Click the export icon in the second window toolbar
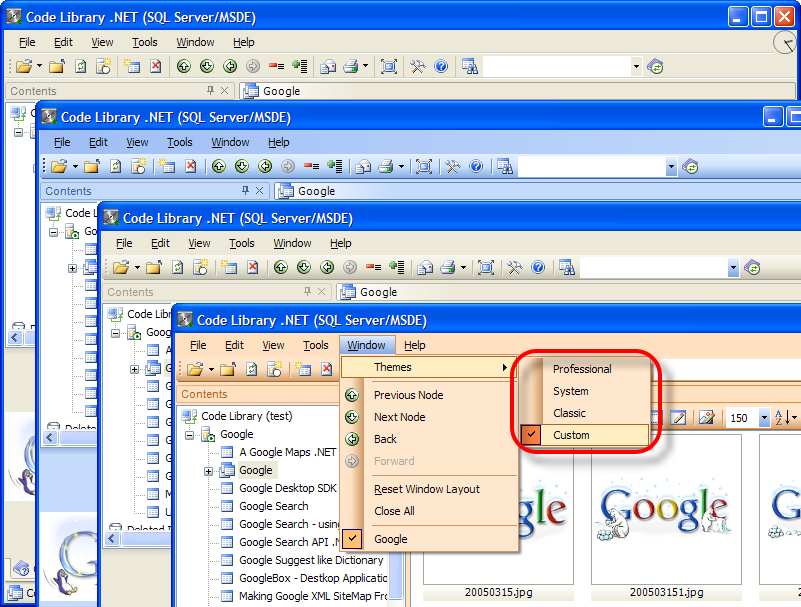The height and width of the screenshot is (607, 801). (363, 167)
